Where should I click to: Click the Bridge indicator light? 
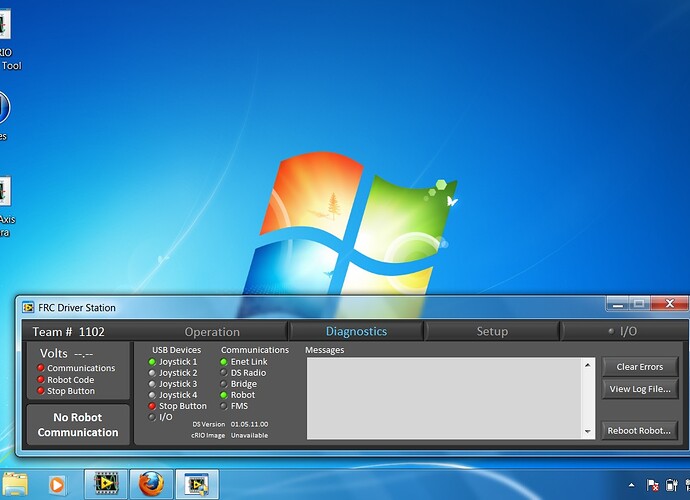[224, 384]
